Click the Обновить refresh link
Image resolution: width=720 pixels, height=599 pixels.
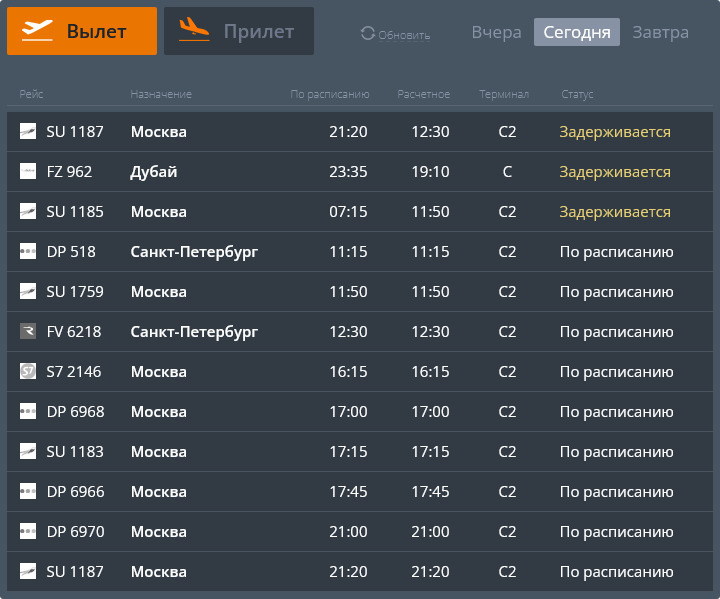(404, 35)
